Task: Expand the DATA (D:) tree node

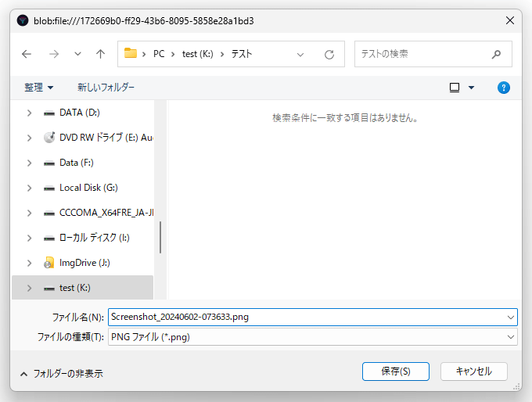Action: point(29,113)
